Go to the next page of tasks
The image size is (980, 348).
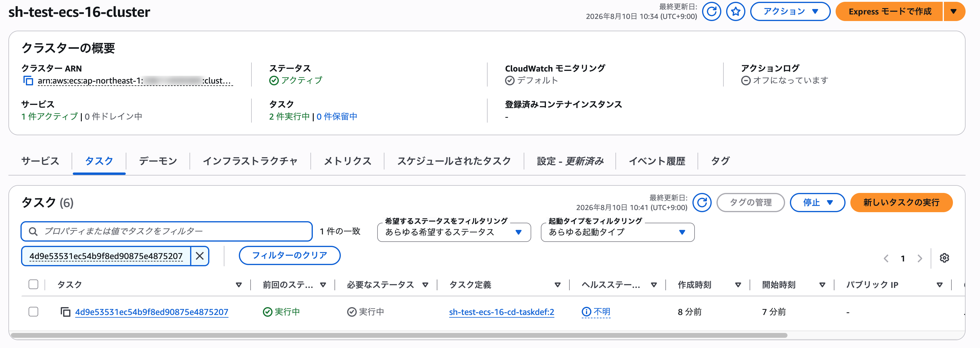920,258
